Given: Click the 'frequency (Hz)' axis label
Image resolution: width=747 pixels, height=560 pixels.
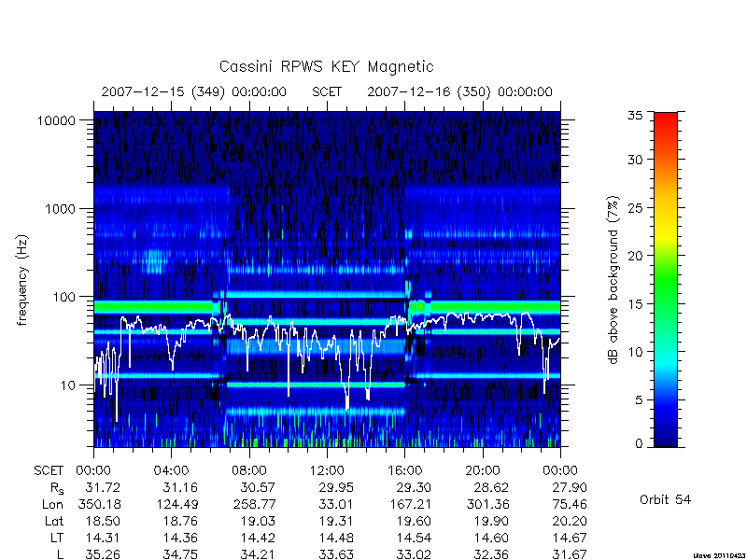Looking at the screenshot, I should [x=22, y=280].
